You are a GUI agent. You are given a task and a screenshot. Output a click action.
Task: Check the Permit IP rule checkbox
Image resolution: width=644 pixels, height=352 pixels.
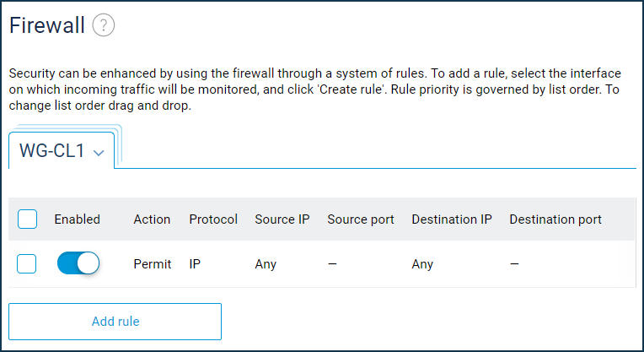click(x=27, y=264)
